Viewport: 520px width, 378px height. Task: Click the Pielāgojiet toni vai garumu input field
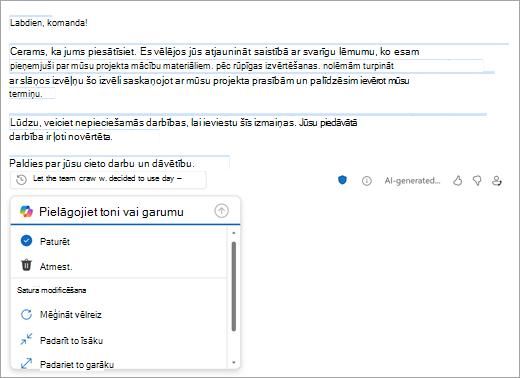125,212
